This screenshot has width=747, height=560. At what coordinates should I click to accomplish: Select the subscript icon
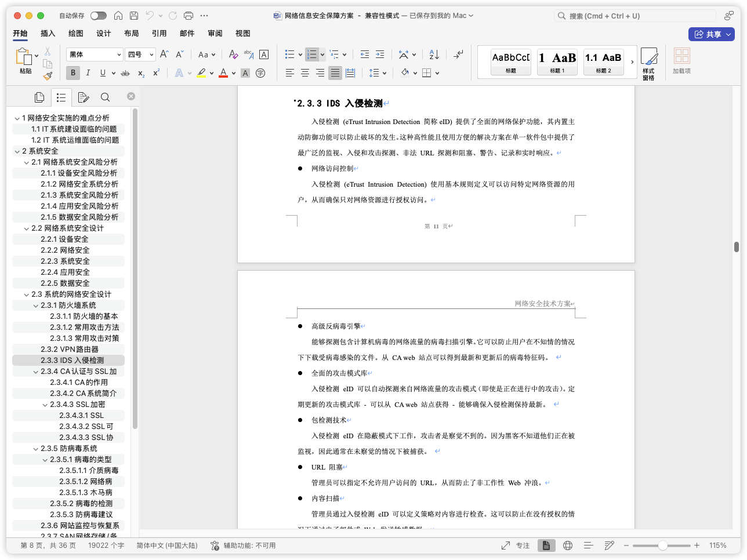pos(140,72)
